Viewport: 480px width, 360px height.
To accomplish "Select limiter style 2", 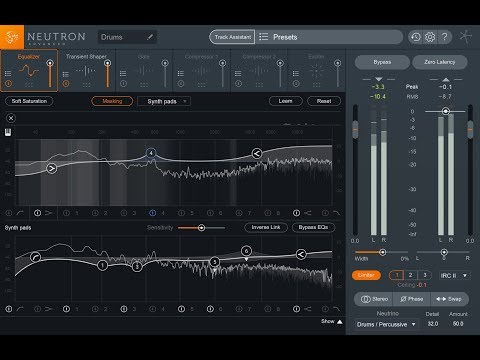I will pyautogui.click(x=410, y=275).
